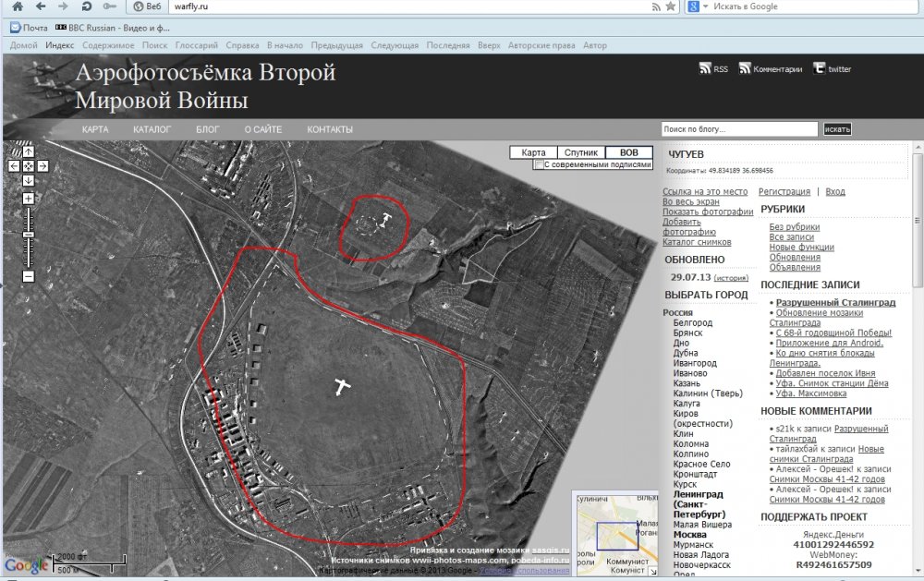The width and height of the screenshot is (924, 581).
Task: Open Добавлен поселок Ивня post
Action: [825, 373]
